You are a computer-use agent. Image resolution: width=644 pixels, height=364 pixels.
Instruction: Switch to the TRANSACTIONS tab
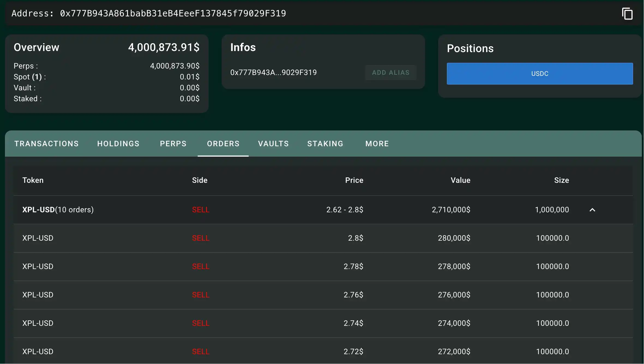coord(47,144)
